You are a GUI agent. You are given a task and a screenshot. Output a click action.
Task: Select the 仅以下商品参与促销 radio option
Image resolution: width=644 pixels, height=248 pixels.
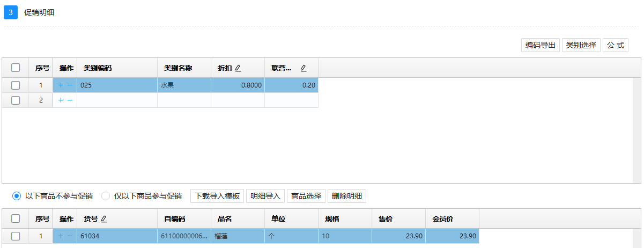click(106, 196)
